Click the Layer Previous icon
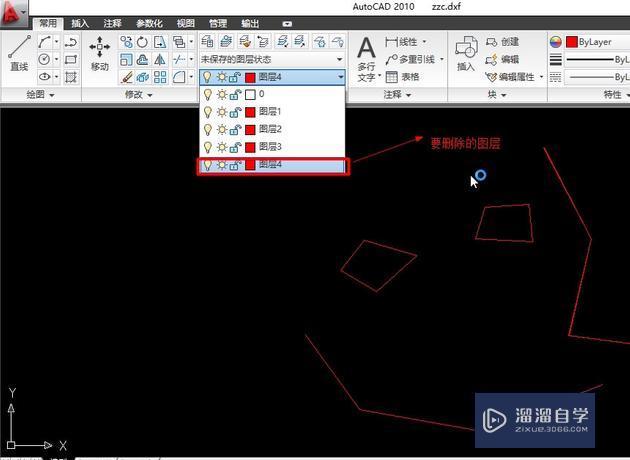Viewport: 630px width, 460px height. (x=263, y=41)
